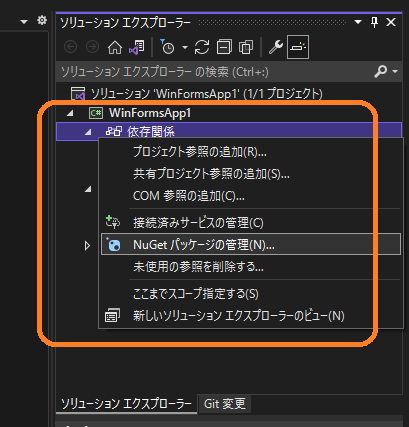This screenshot has width=409, height=427.
Task: Collapse the 依存関係 tree node
Action: pos(88,132)
